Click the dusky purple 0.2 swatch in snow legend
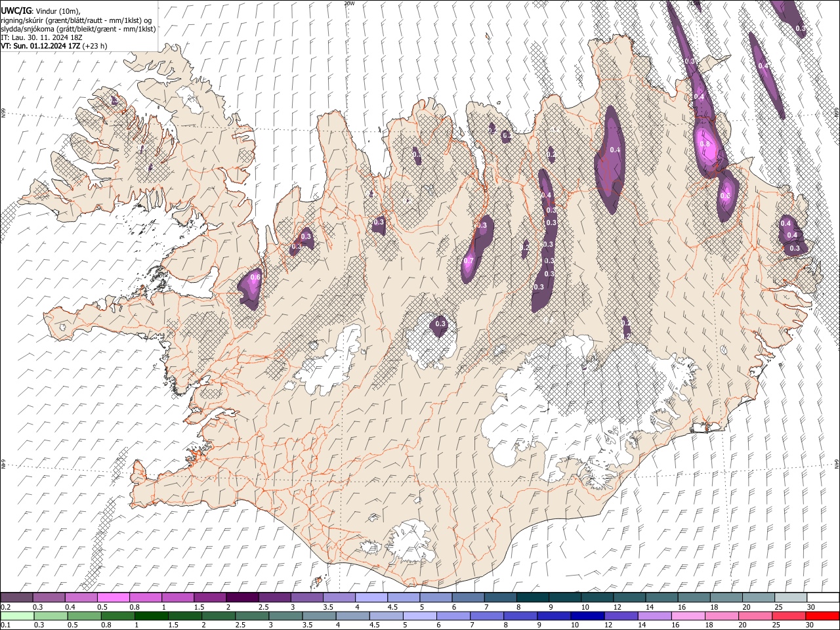This screenshot has height=630, width=840. pyautogui.click(x=17, y=598)
